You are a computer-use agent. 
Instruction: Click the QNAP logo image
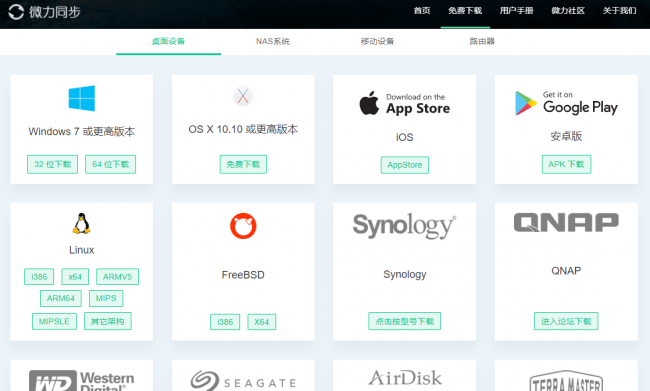point(566,223)
